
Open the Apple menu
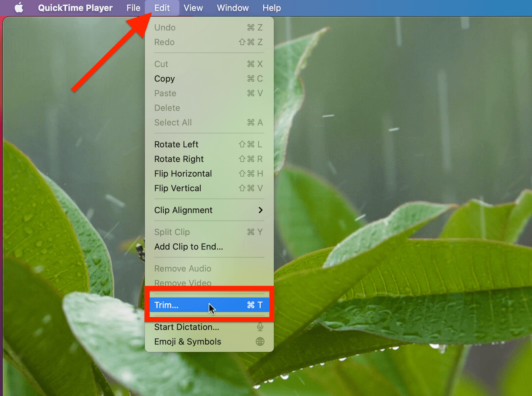pyautogui.click(x=19, y=8)
